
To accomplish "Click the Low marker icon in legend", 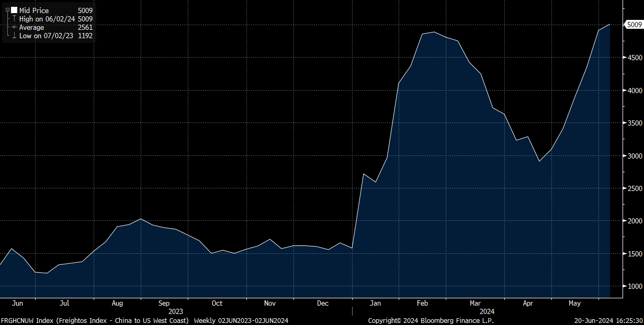I will [x=14, y=36].
